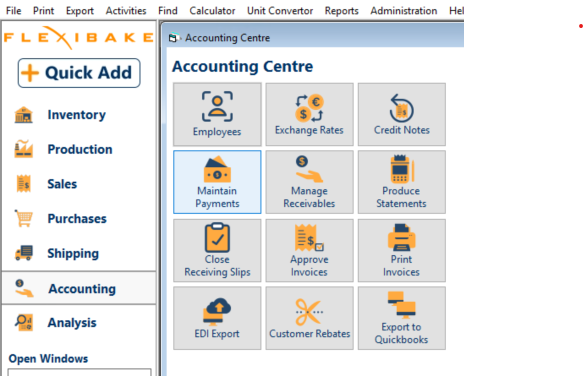This screenshot has height=376, width=584.
Task: Open the Activities menu
Action: [126, 11]
